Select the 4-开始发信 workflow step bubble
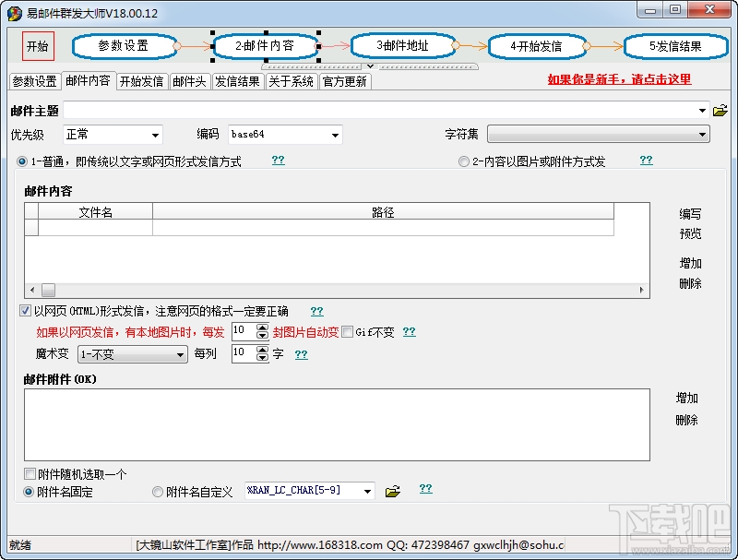Image resolution: width=738 pixels, height=560 pixels. pos(538,46)
